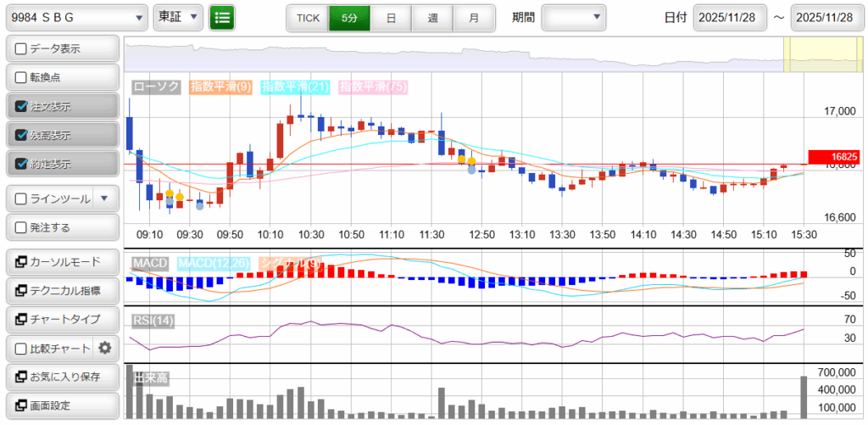This screenshot has width=868, height=425.
Task: Open カーソルモード popup panel
Action: click(x=62, y=261)
